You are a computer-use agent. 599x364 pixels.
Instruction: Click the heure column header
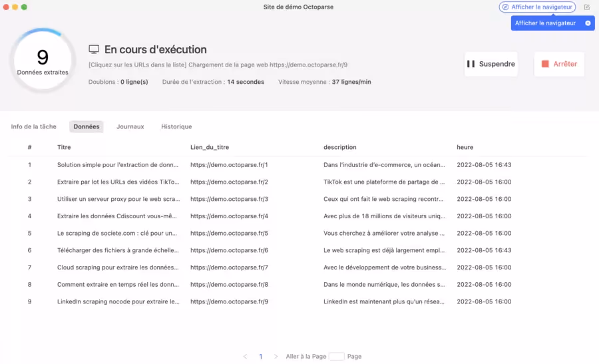[465, 147]
